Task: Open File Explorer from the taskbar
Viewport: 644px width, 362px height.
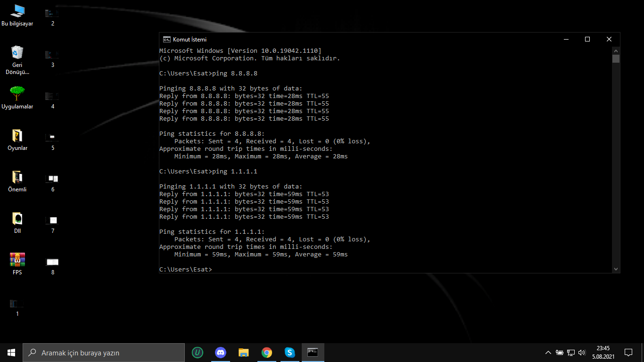Action: [x=243, y=353]
